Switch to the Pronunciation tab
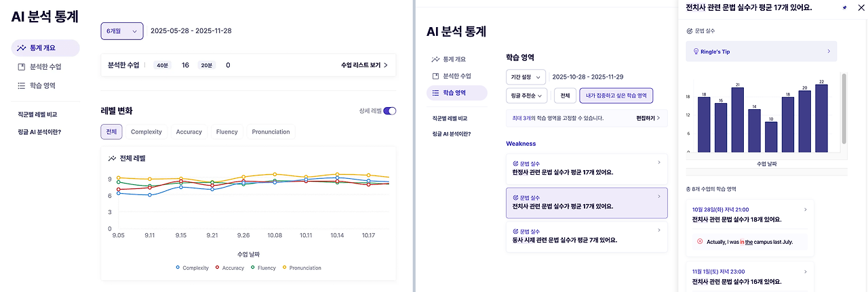The width and height of the screenshot is (868, 292). (x=271, y=132)
